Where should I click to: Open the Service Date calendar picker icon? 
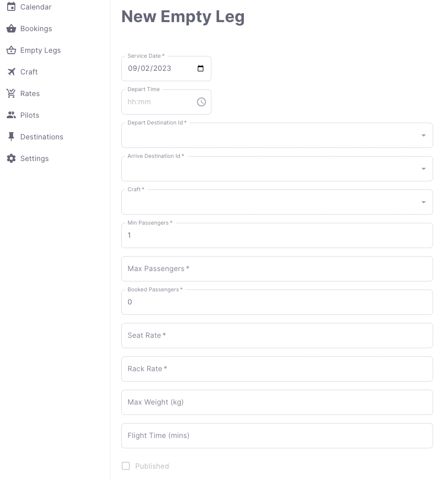coord(201,69)
